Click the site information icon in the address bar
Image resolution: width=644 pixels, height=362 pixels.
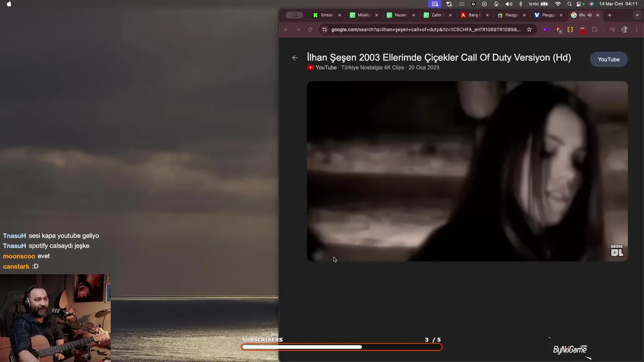pos(325,30)
